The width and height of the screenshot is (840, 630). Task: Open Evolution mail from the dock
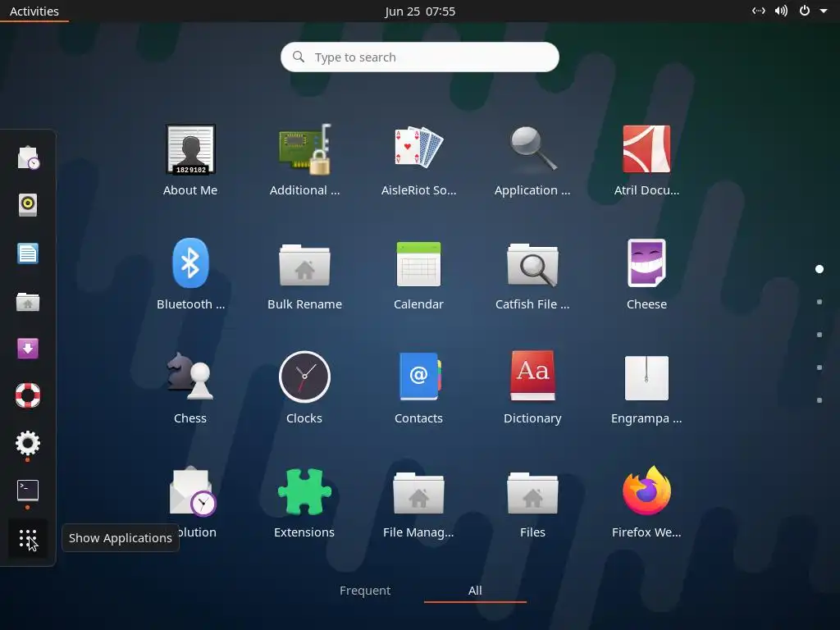pyautogui.click(x=29, y=158)
